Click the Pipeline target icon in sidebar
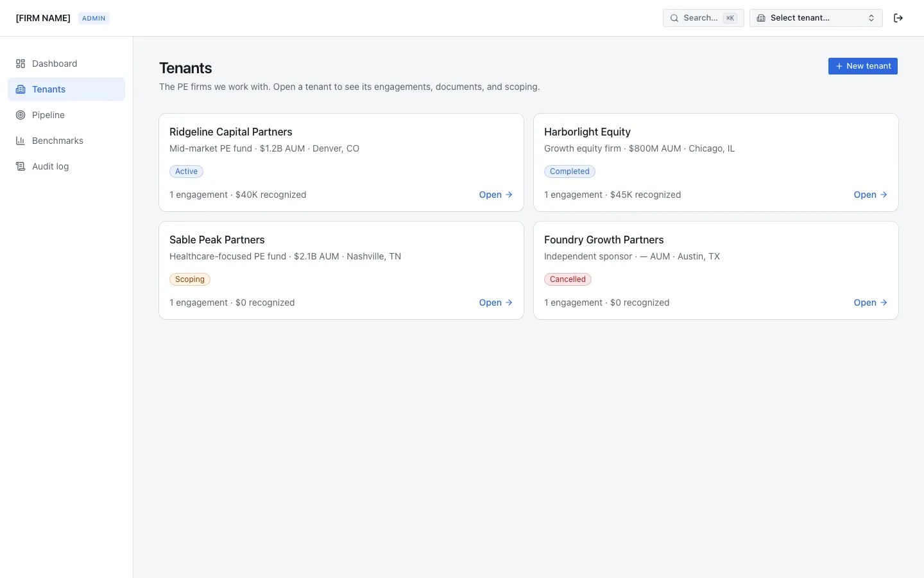The image size is (924, 578). coord(21,115)
